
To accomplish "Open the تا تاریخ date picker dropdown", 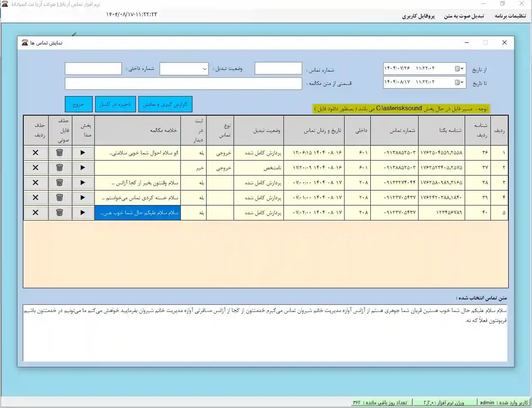I will [459, 82].
